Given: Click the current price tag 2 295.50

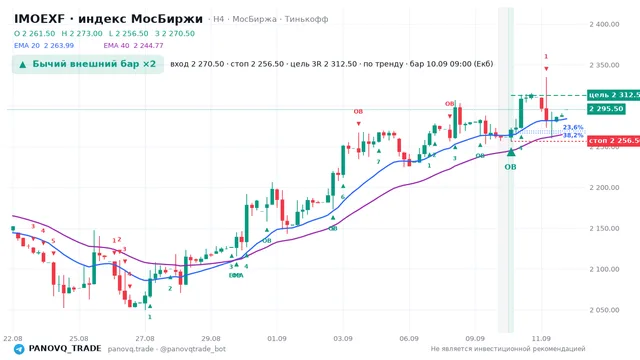Looking at the screenshot, I should (x=606, y=109).
